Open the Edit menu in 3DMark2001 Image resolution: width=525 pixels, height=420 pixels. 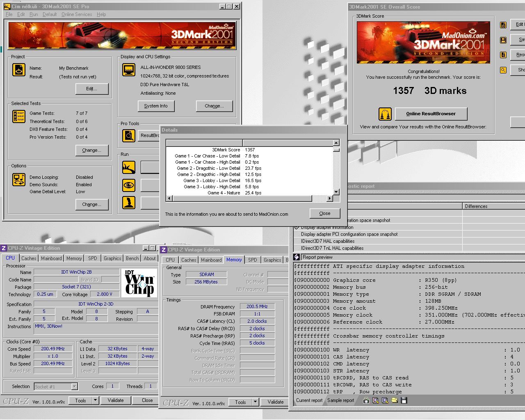click(x=21, y=14)
